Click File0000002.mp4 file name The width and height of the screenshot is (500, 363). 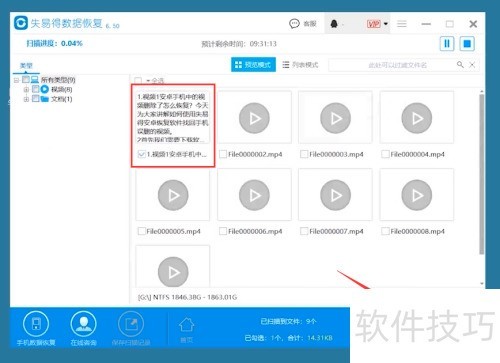(255, 154)
